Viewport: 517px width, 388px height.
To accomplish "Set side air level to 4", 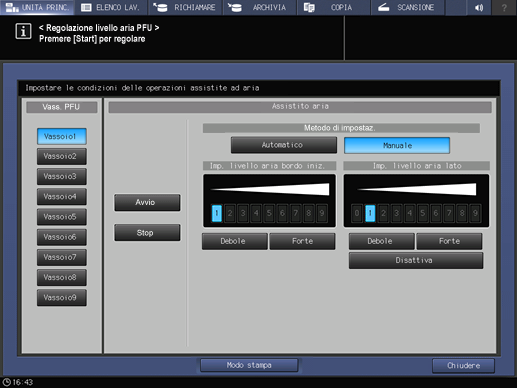I will pyautogui.click(x=409, y=213).
